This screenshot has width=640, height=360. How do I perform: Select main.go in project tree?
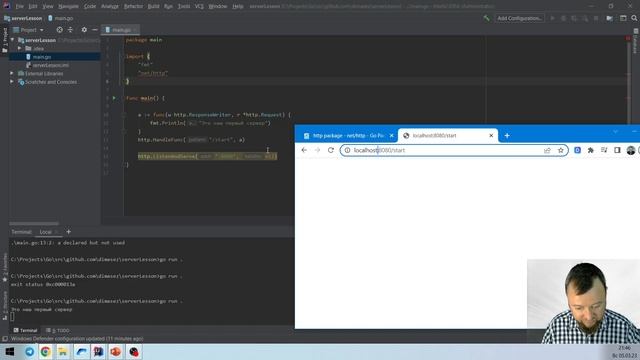[41, 57]
